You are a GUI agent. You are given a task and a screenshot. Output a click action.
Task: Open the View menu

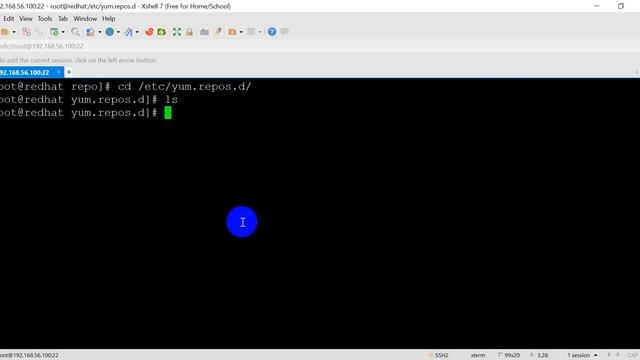[26, 19]
